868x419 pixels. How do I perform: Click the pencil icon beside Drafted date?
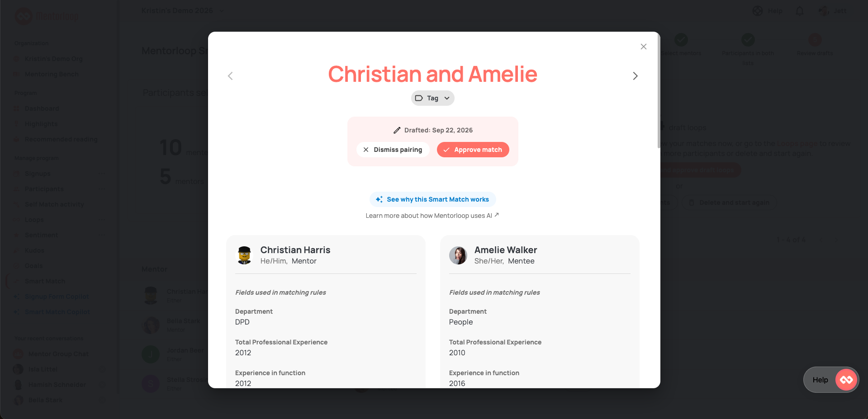397,130
